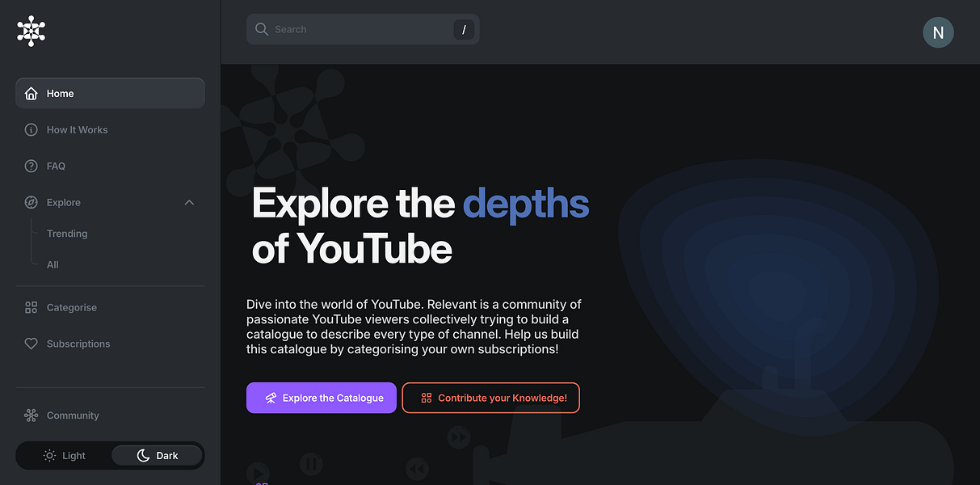
Task: Click Explore the Catalogue button
Action: [x=322, y=398]
